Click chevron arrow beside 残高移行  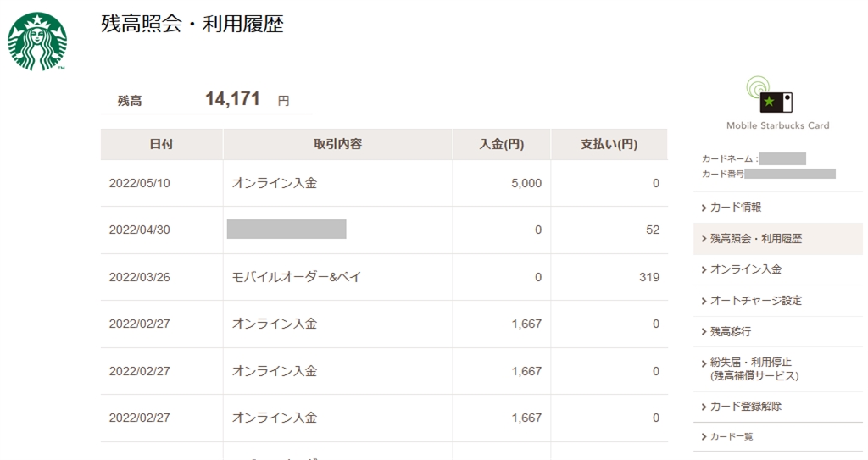pyautogui.click(x=704, y=331)
